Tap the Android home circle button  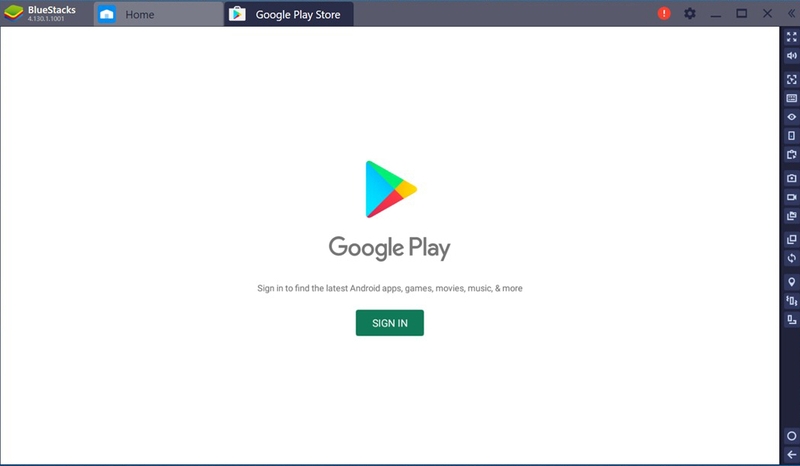click(791, 436)
